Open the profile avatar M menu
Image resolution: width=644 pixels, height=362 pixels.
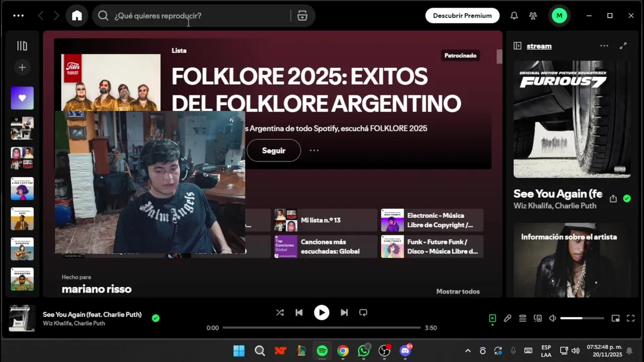[x=559, y=16]
